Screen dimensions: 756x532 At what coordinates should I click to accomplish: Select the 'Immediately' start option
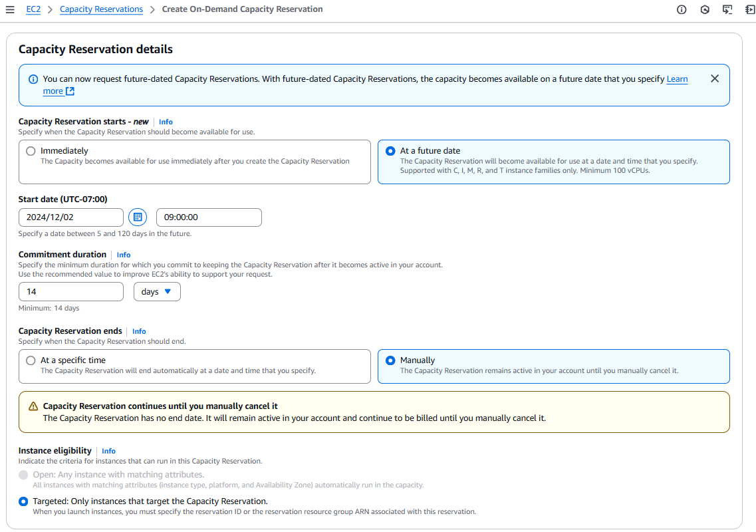(x=31, y=151)
